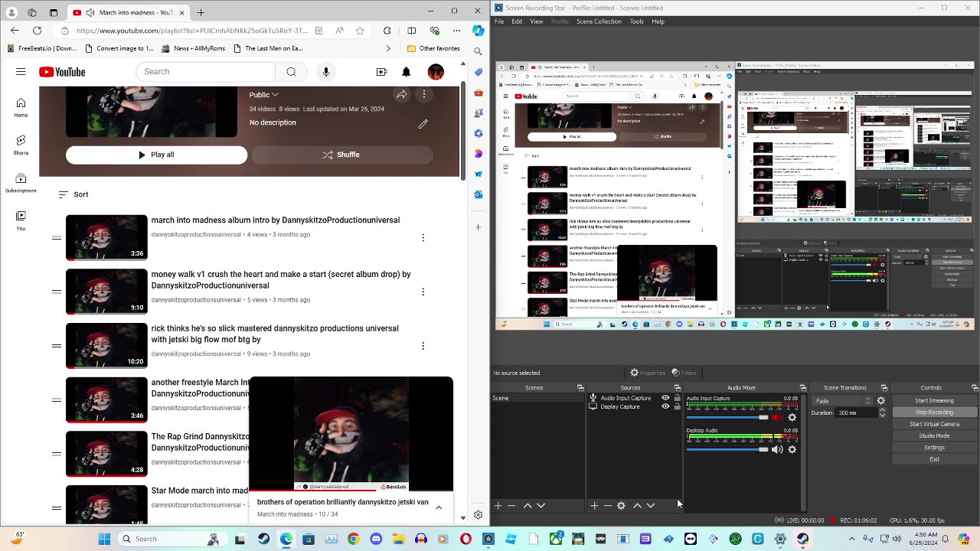The image size is (980, 551).
Task: Add a new scene with plus icon
Action: [498, 506]
